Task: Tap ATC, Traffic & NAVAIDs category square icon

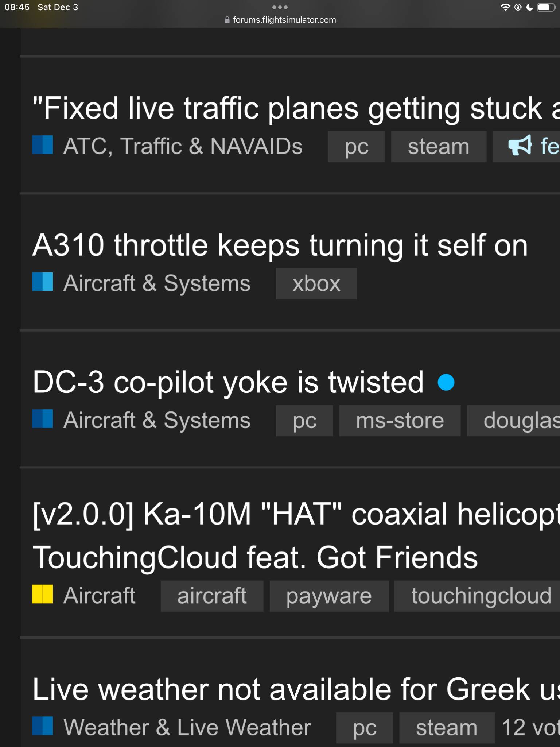Action: tap(43, 145)
